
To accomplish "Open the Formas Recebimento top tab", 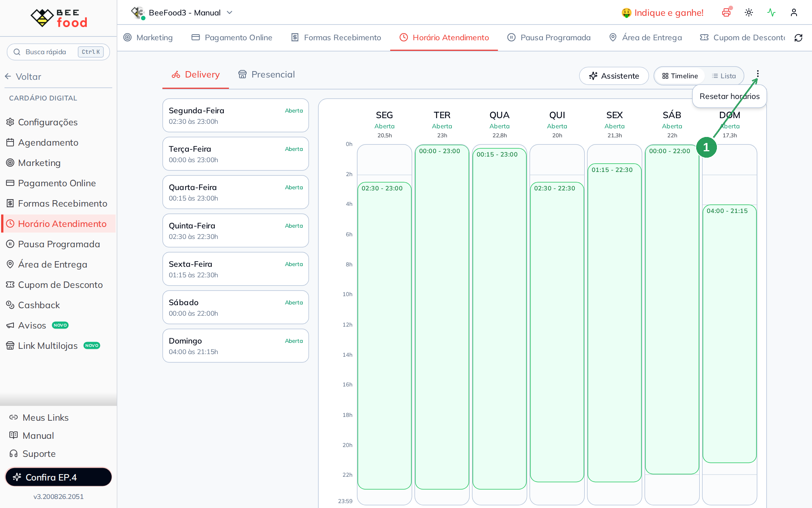I will [x=336, y=38].
